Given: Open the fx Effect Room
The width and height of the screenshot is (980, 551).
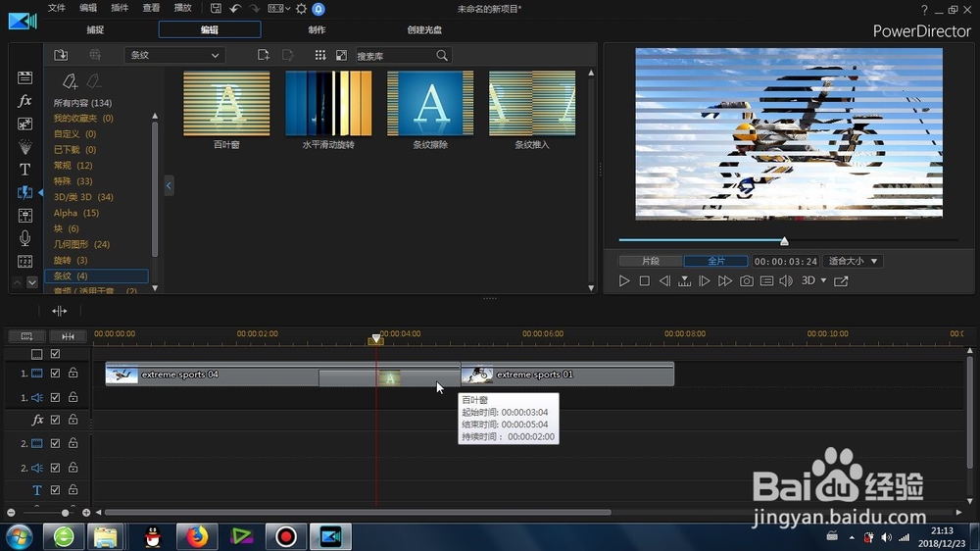Looking at the screenshot, I should [x=25, y=100].
